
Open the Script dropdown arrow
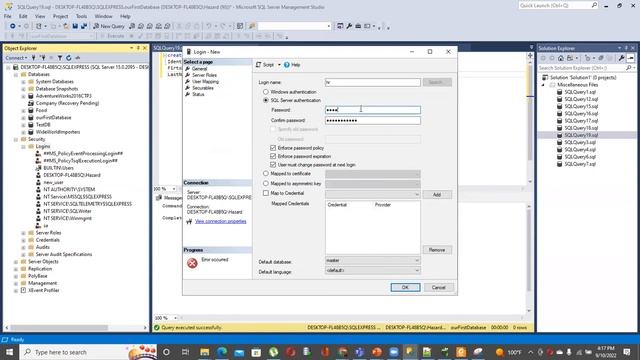(279, 65)
